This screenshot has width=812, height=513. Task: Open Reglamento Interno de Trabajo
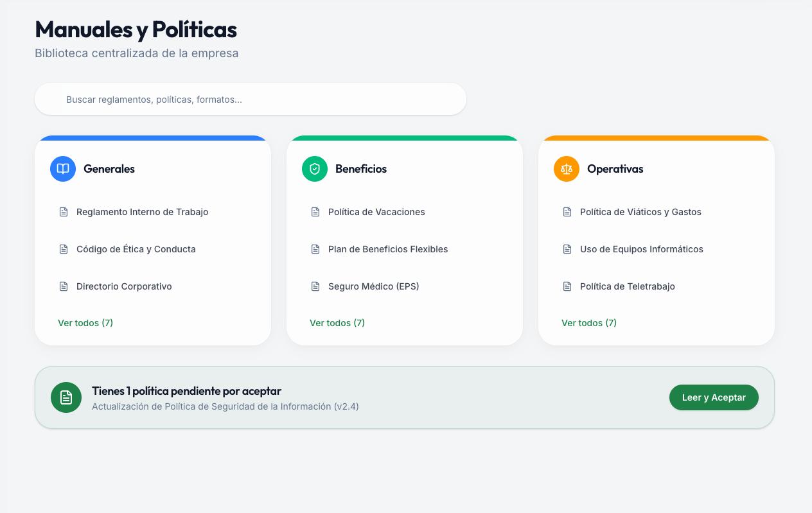point(153,212)
